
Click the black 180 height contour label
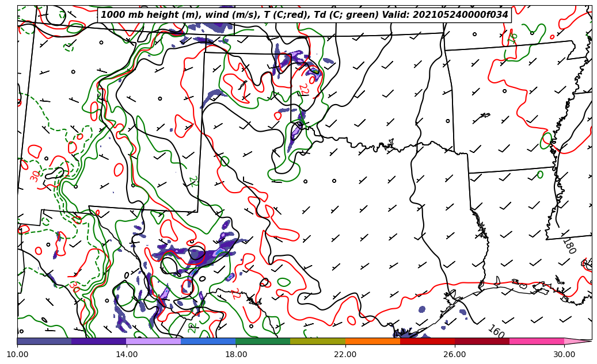coord(568,246)
